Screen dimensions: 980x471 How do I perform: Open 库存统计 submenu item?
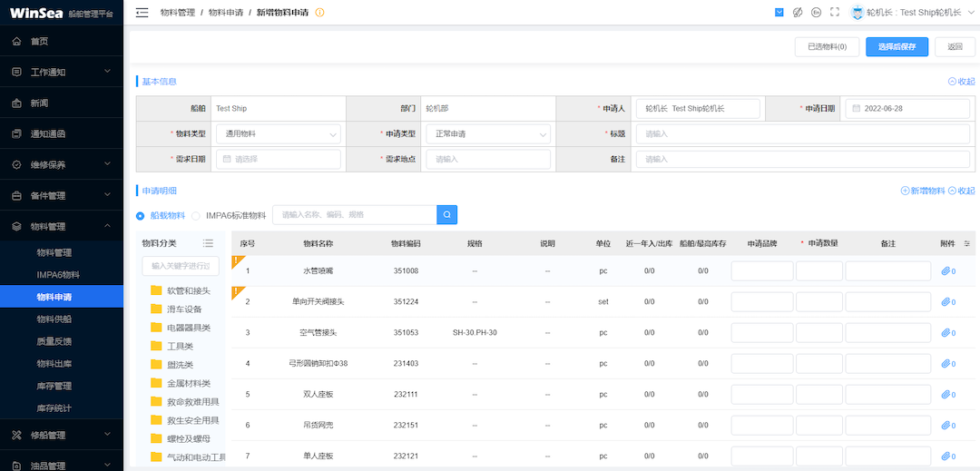(x=62, y=407)
